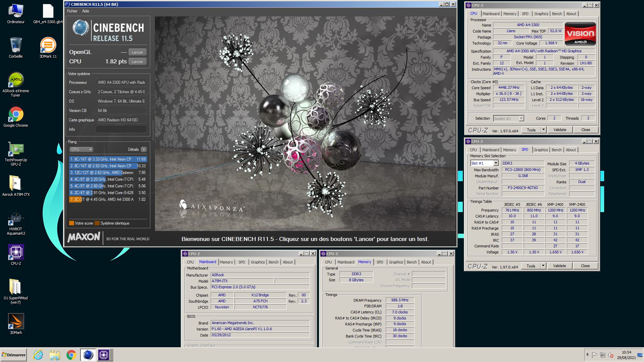Click DRAM Frequency value 988.5 MHz
The height and width of the screenshot is (362, 644).
click(x=400, y=300)
